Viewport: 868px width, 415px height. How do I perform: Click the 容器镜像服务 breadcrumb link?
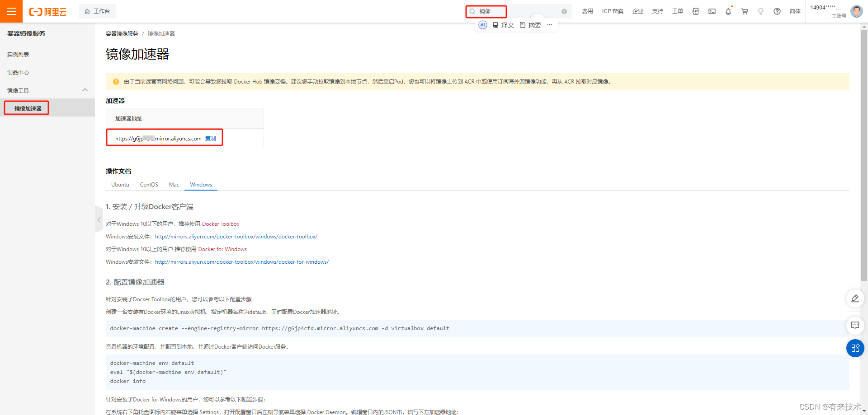click(x=122, y=34)
